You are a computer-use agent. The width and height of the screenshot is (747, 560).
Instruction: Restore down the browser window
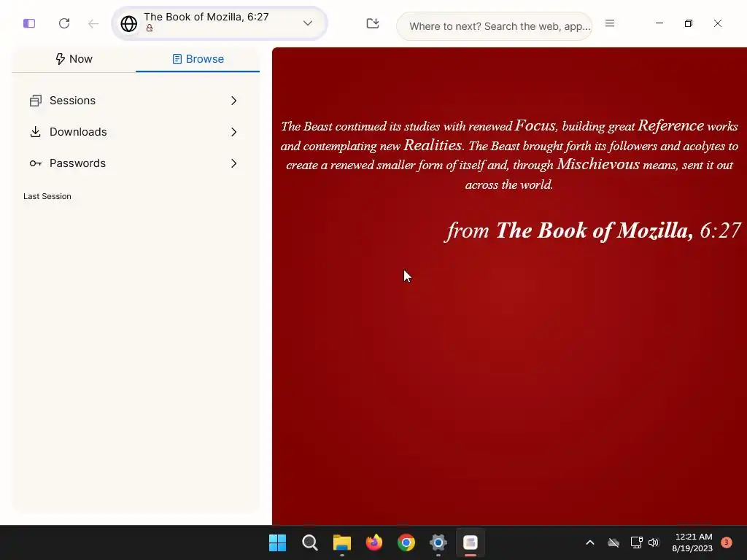point(689,23)
